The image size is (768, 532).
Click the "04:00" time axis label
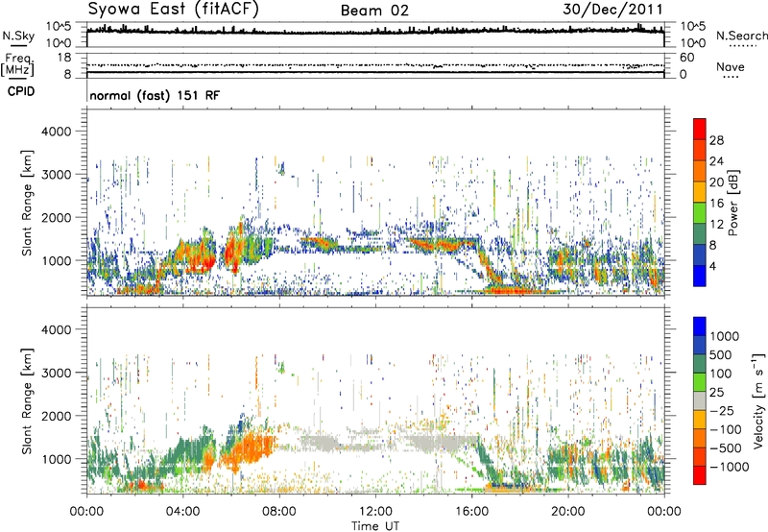[182, 512]
